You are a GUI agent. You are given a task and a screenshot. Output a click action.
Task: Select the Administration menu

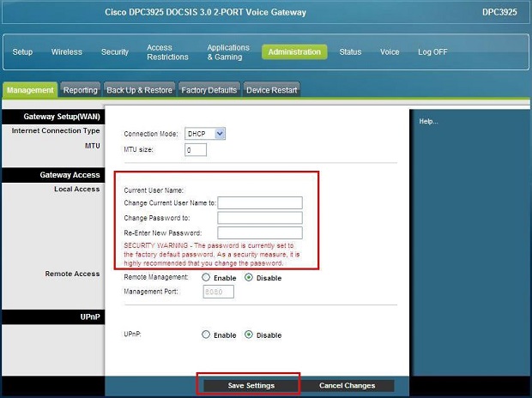(294, 52)
